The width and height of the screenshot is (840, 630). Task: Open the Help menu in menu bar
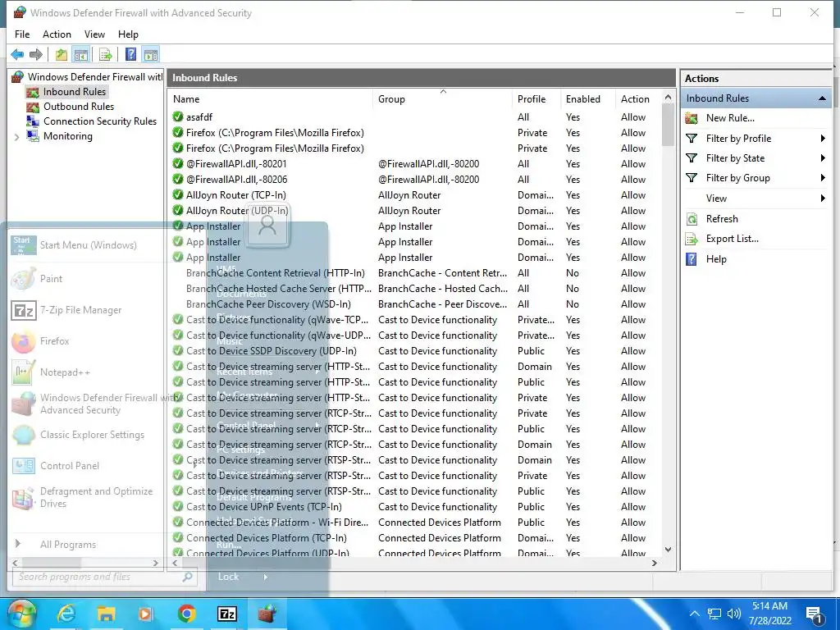128,34
